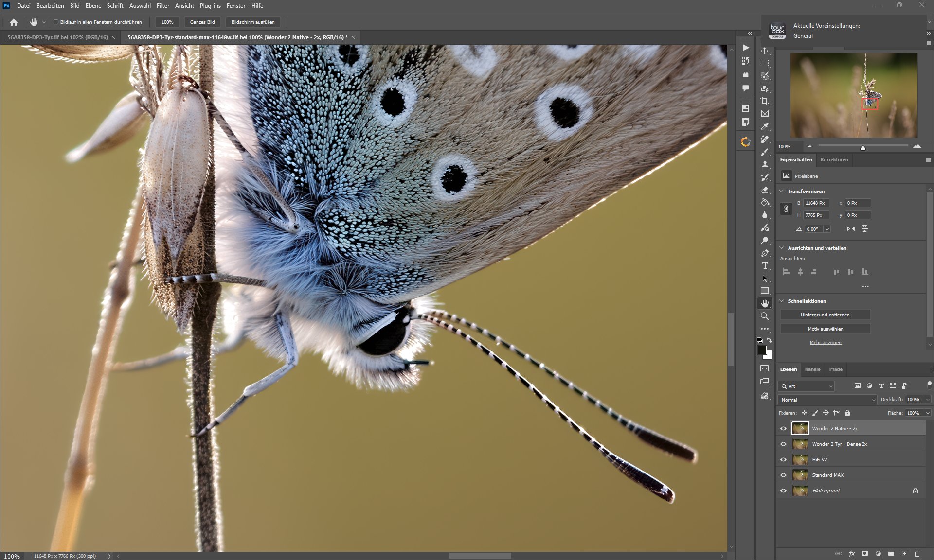This screenshot has width=934, height=560.
Task: Select the Eyedropper tool
Action: click(765, 126)
